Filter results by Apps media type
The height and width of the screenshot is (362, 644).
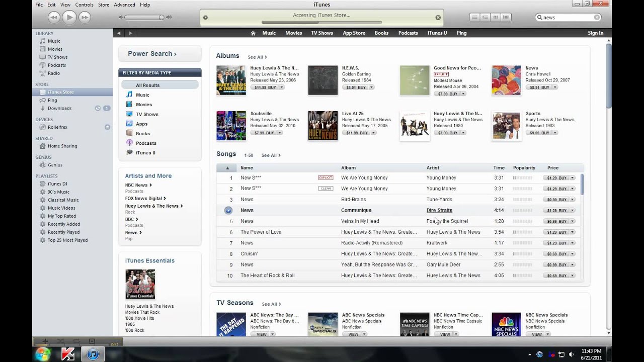pos(141,124)
